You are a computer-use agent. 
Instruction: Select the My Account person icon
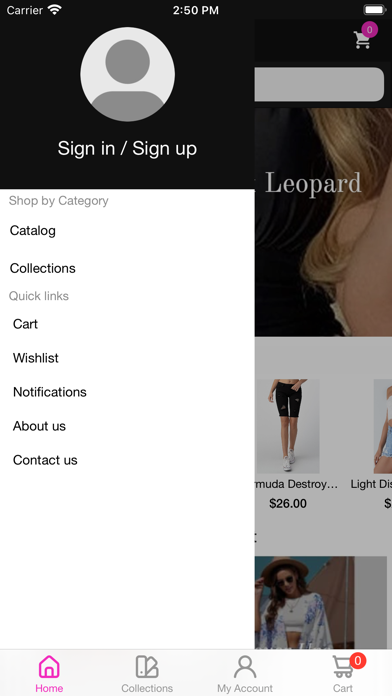(x=245, y=666)
